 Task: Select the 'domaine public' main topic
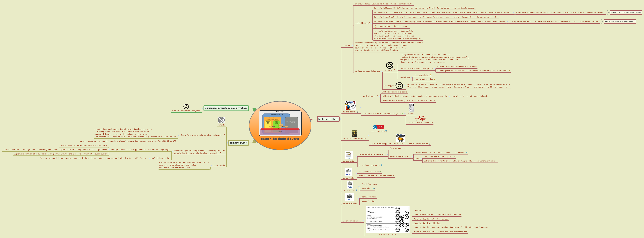tap(238, 143)
